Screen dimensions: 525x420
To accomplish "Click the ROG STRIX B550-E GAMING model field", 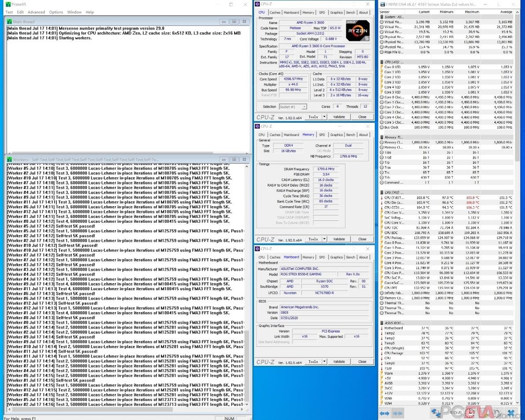I will tap(308, 274).
